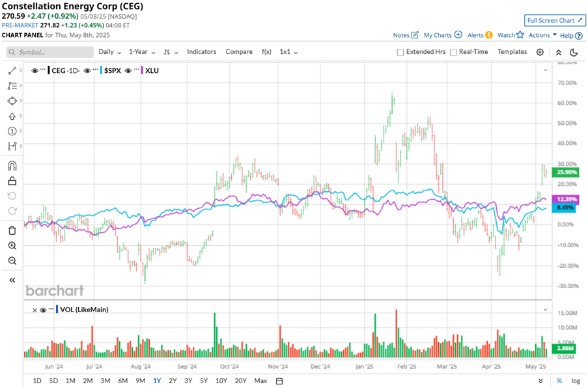Click the purple XLU color swatch

coord(142,70)
